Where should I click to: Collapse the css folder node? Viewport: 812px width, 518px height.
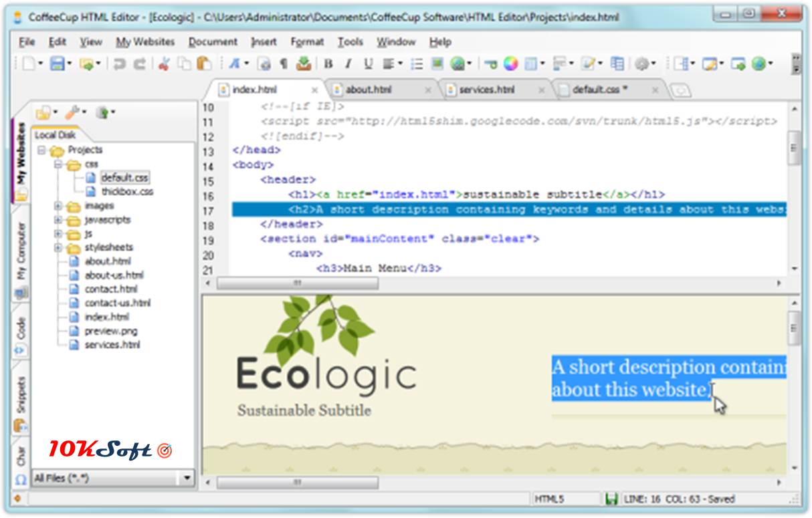[58, 164]
